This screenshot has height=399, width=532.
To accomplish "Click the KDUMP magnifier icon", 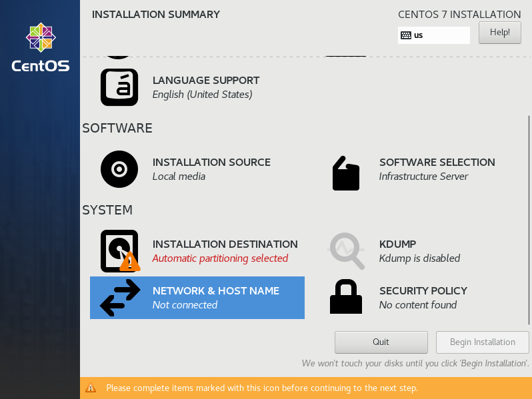I will pos(346,251).
